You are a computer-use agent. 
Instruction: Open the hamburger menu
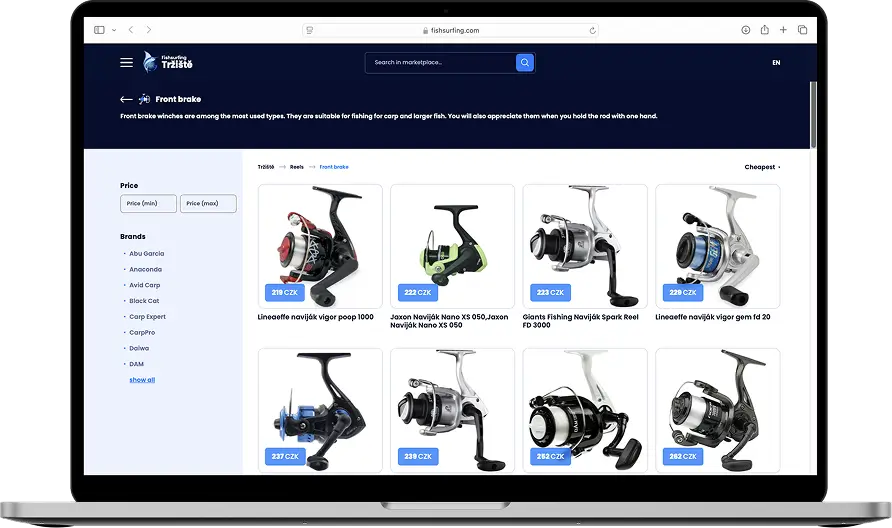point(126,63)
